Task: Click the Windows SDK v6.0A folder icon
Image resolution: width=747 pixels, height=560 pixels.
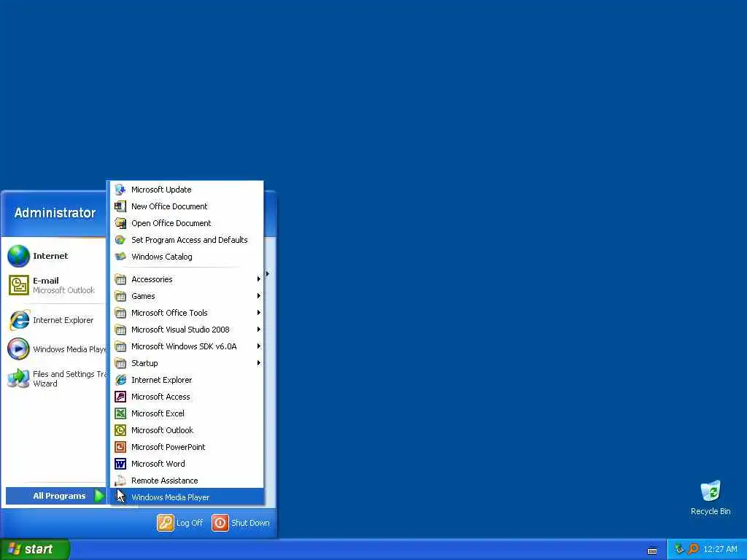Action: [120, 346]
